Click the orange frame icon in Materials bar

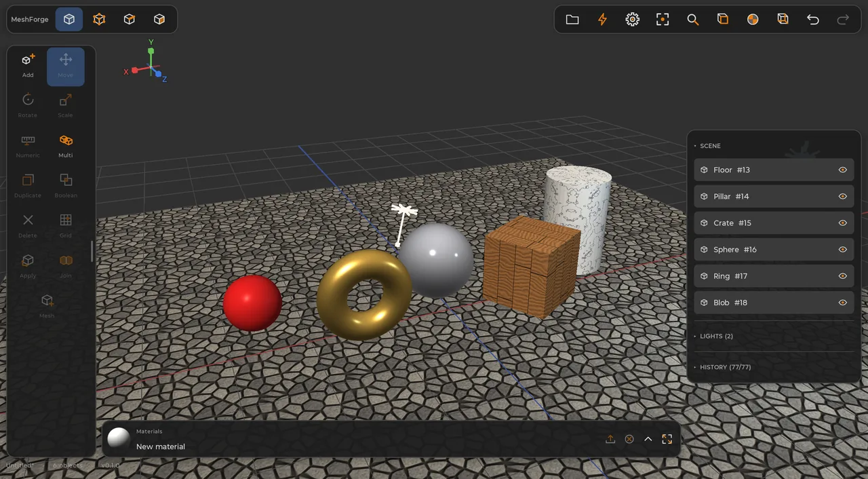(667, 439)
